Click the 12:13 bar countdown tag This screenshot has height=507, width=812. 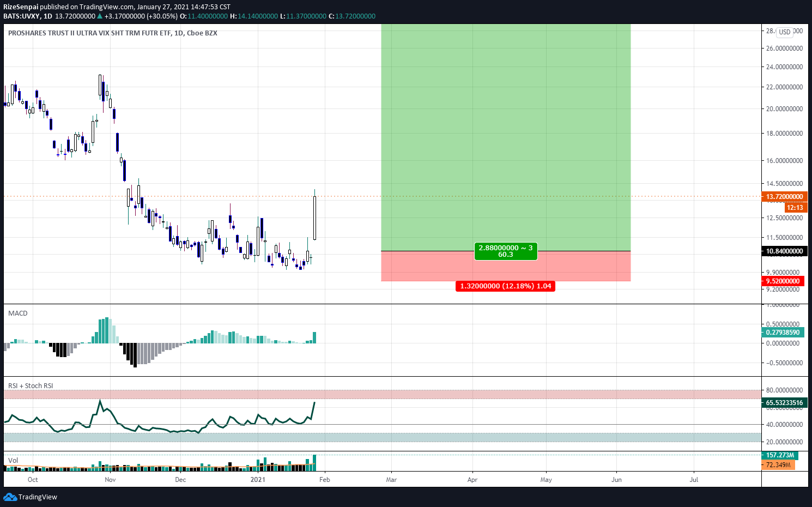pyautogui.click(x=795, y=208)
